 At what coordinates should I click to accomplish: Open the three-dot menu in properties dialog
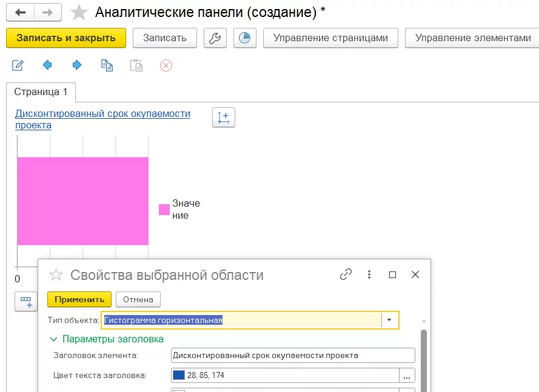369,274
